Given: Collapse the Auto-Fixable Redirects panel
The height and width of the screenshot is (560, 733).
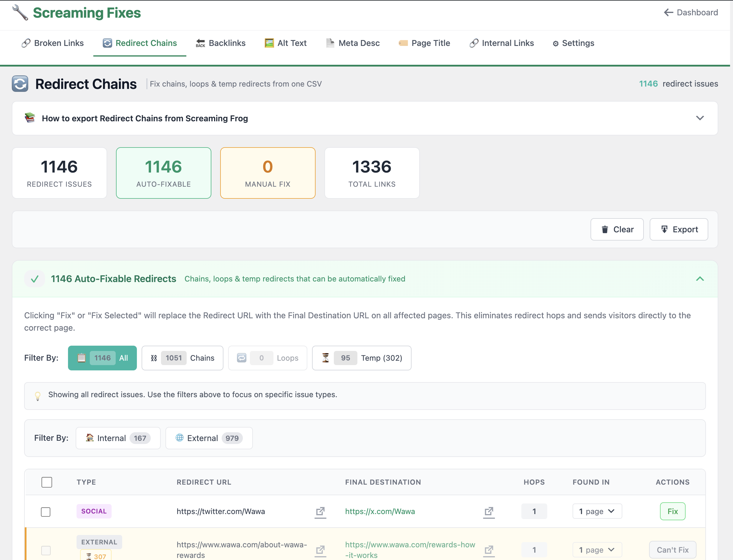Looking at the screenshot, I should 700,279.
